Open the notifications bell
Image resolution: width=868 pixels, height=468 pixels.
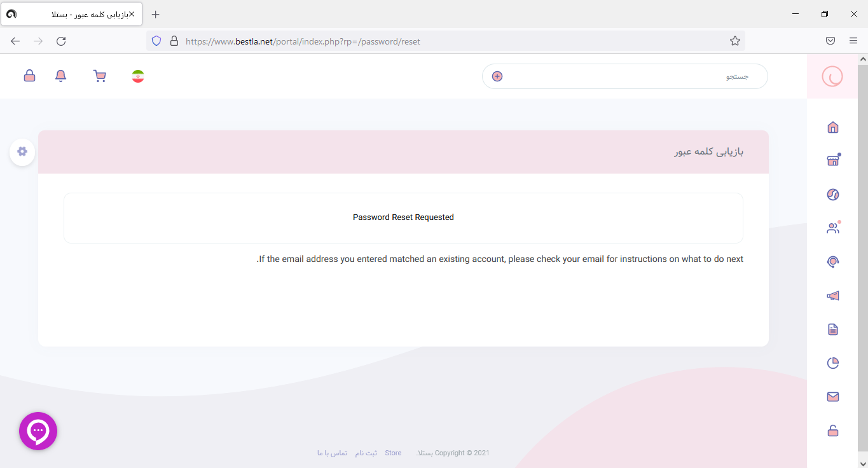pos(61,76)
